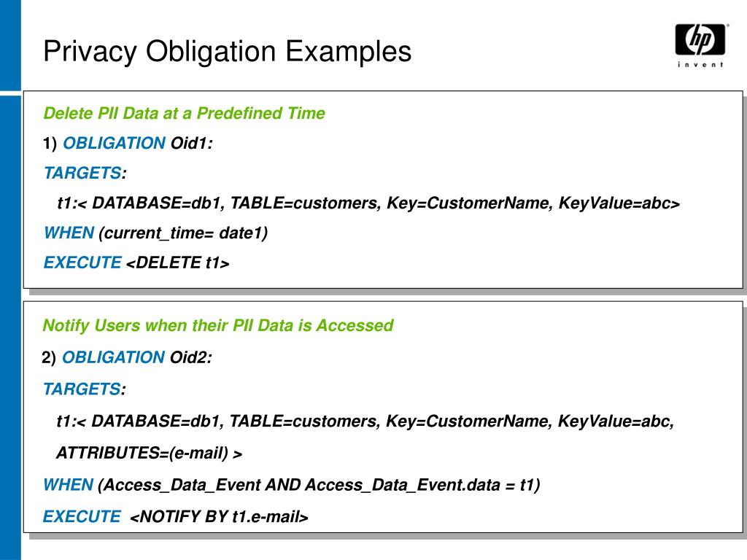This screenshot has height=560, width=747.
Task: Select the "Oid1:" obligation identifier
Action: 191,144
